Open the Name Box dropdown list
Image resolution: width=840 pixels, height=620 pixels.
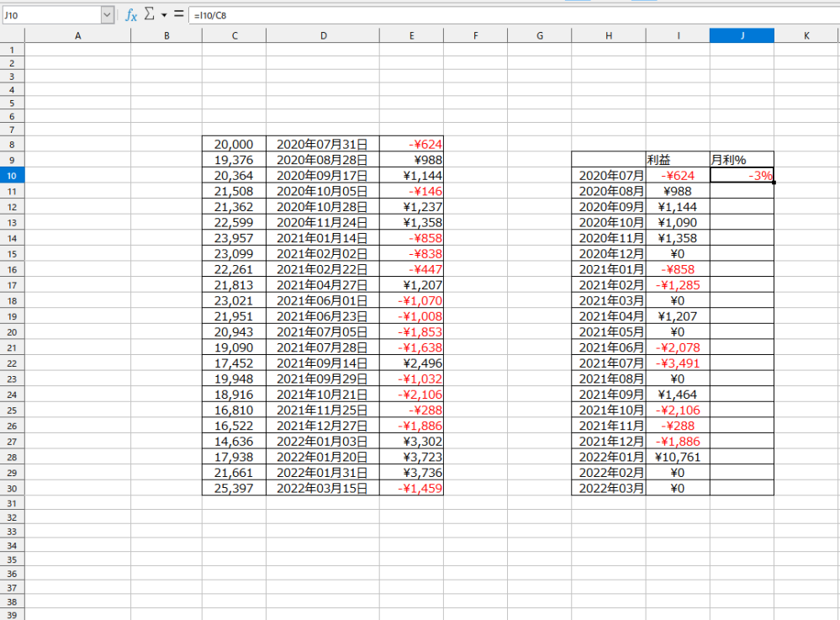[x=107, y=15]
